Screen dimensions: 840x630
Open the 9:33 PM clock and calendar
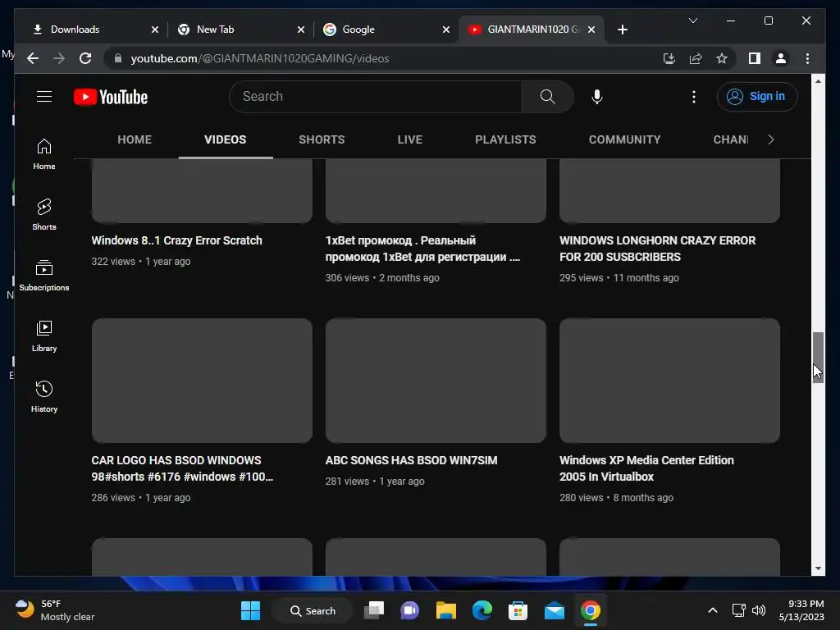(x=801, y=610)
